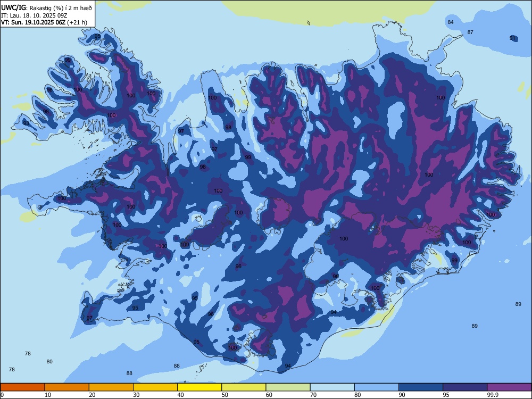The width and height of the screenshot is (532, 399).
Task: Click the legend tick label 95
Action: coord(446,395)
